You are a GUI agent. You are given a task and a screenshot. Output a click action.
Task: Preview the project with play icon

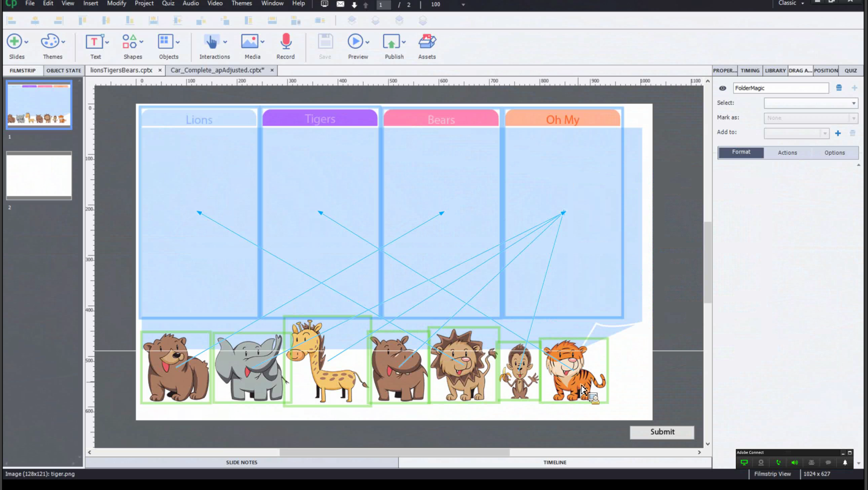point(355,42)
